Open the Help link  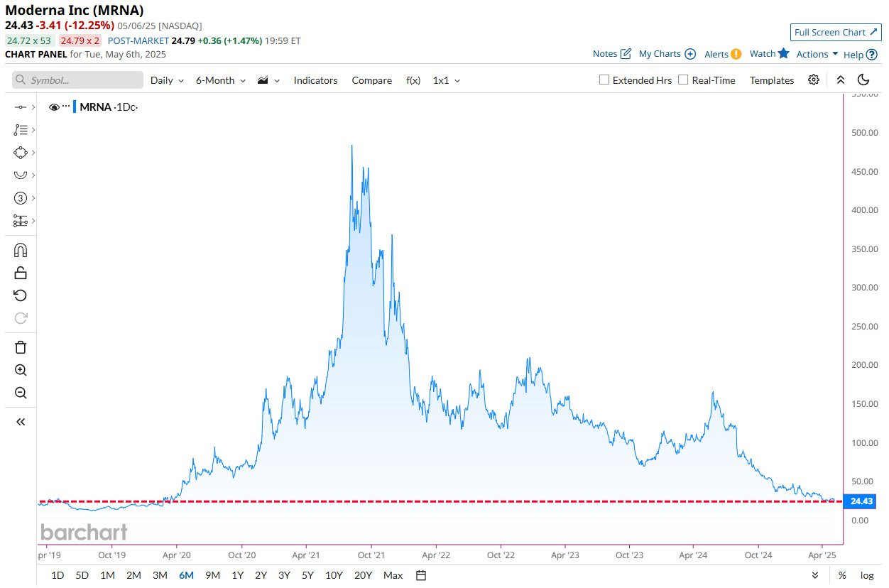click(x=861, y=55)
